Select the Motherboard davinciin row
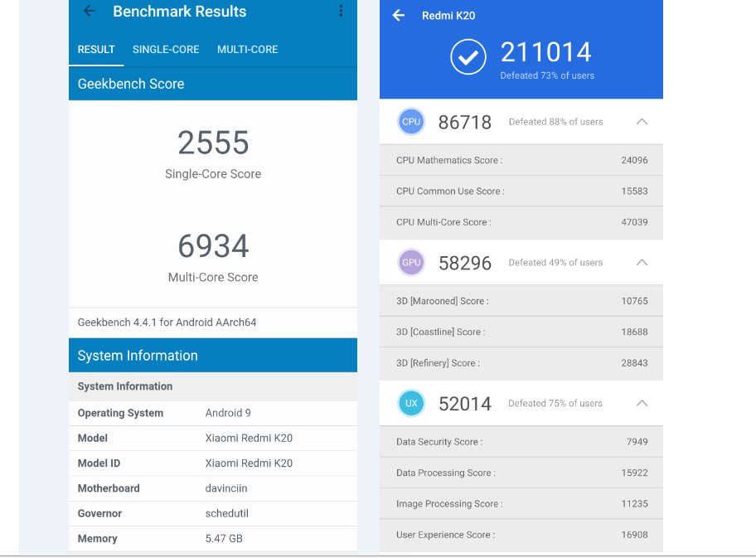The image size is (756, 558). 213,488
